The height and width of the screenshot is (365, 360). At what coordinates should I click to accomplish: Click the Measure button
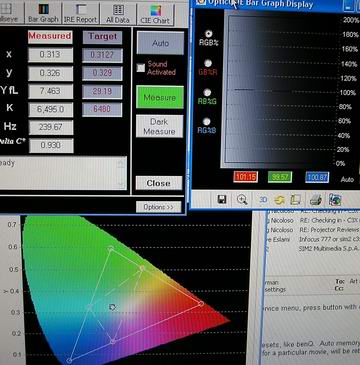pos(160,97)
